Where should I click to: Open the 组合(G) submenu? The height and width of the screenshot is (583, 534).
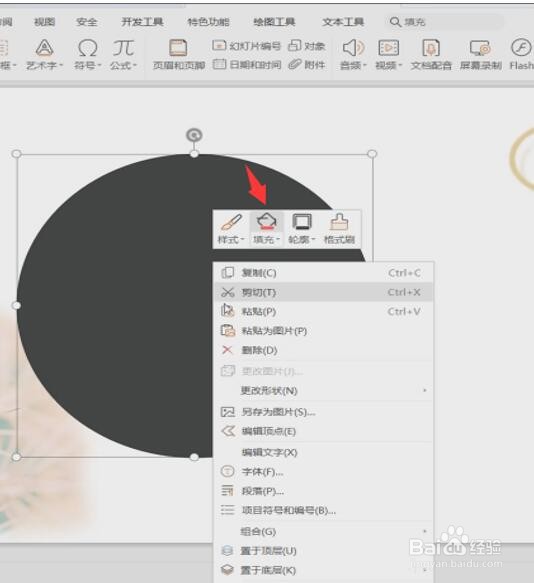coord(324,532)
